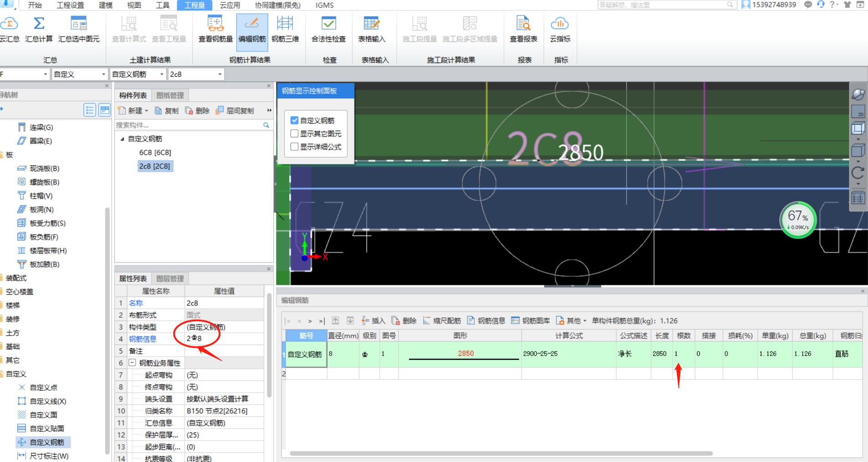Click the rotate view icon on right toolbar
This screenshot has width=868, height=462.
coord(858,173)
